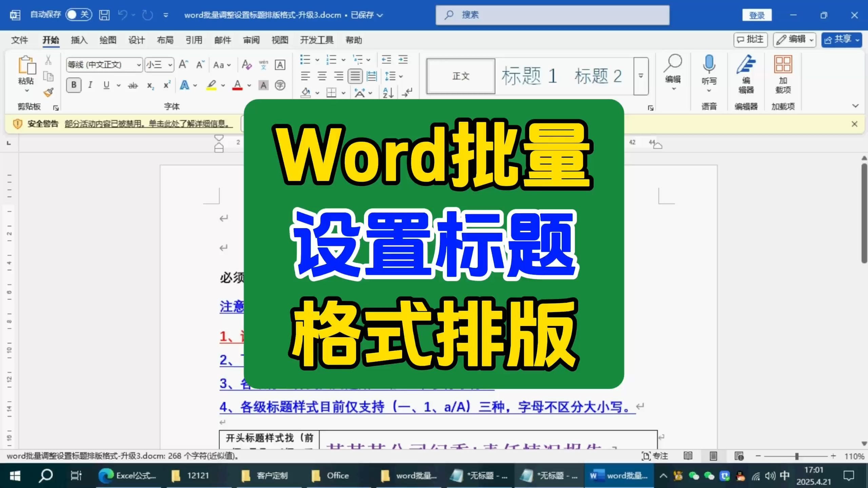Open Change Case Aa dropdown
The width and height of the screenshot is (868, 488).
coord(222,65)
